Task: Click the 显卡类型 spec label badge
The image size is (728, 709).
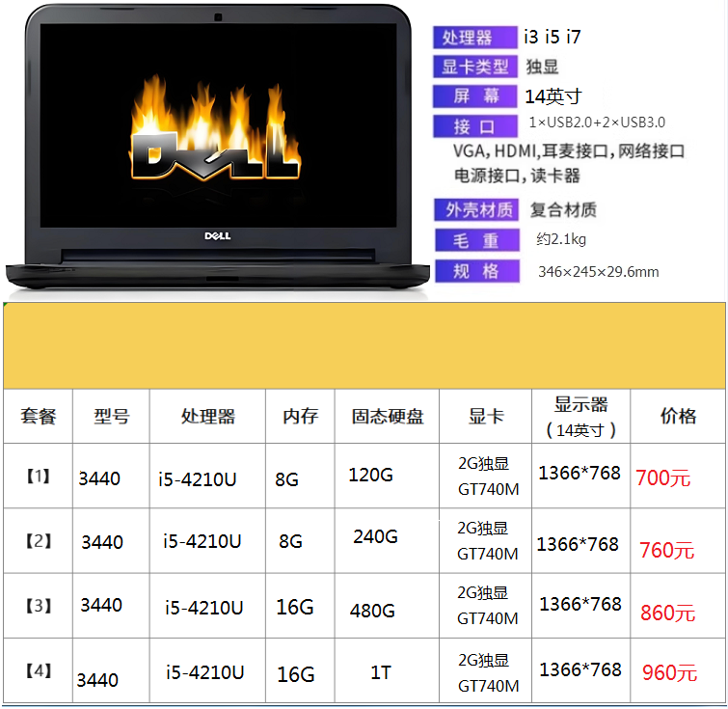Action: point(475,67)
